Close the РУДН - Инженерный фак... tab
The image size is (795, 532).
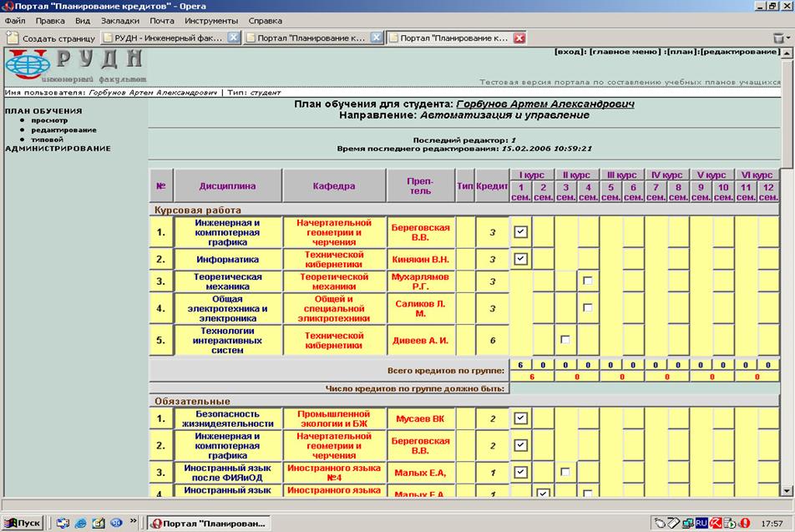tap(234, 38)
